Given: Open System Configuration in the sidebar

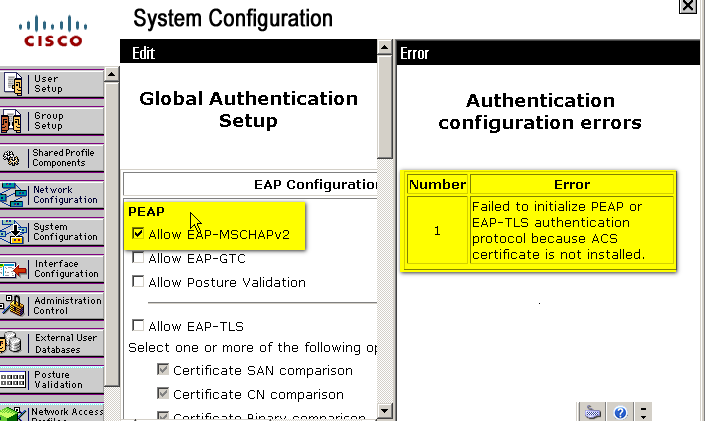Looking at the screenshot, I should [x=52, y=231].
